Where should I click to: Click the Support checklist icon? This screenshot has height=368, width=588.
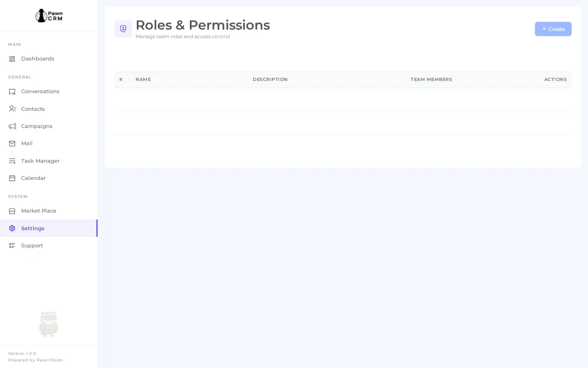pyautogui.click(x=12, y=246)
